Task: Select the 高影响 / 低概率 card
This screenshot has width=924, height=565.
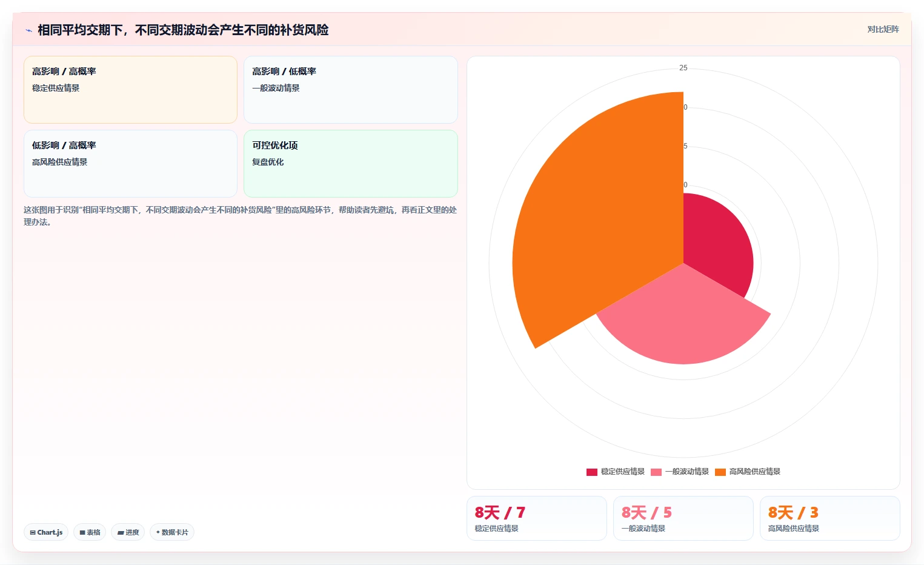Action: (x=350, y=90)
